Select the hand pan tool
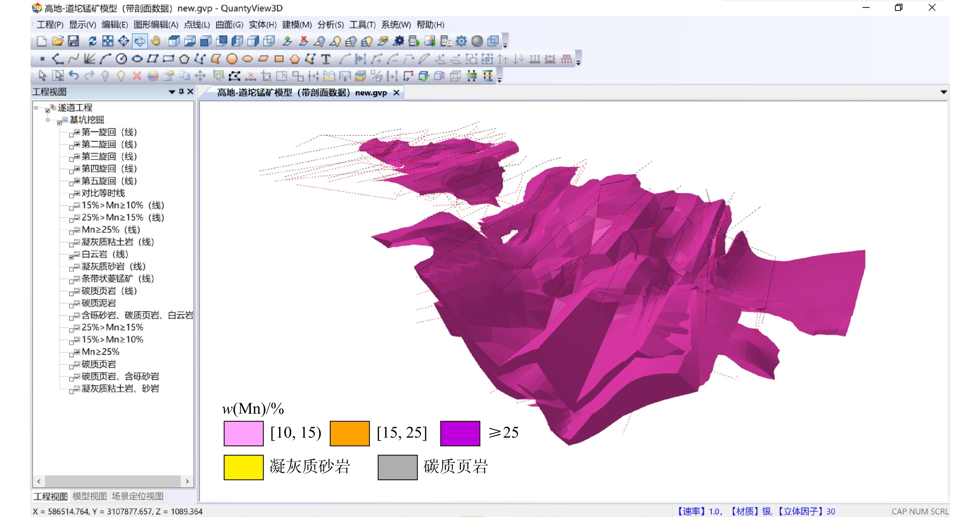Screen dimensions: 980x517 point(155,41)
